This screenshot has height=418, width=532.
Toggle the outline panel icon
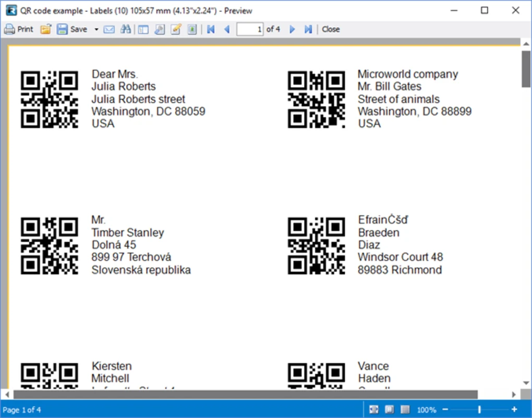[143, 29]
